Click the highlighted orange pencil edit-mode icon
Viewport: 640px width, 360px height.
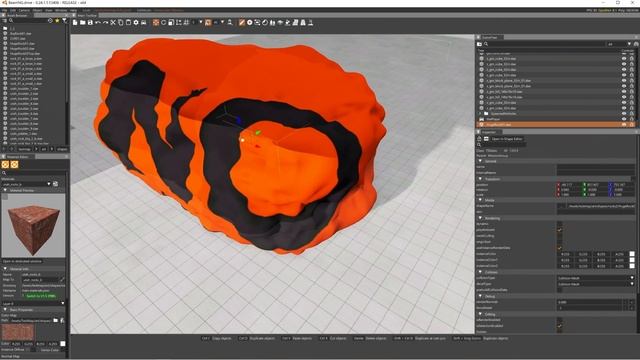point(242,23)
